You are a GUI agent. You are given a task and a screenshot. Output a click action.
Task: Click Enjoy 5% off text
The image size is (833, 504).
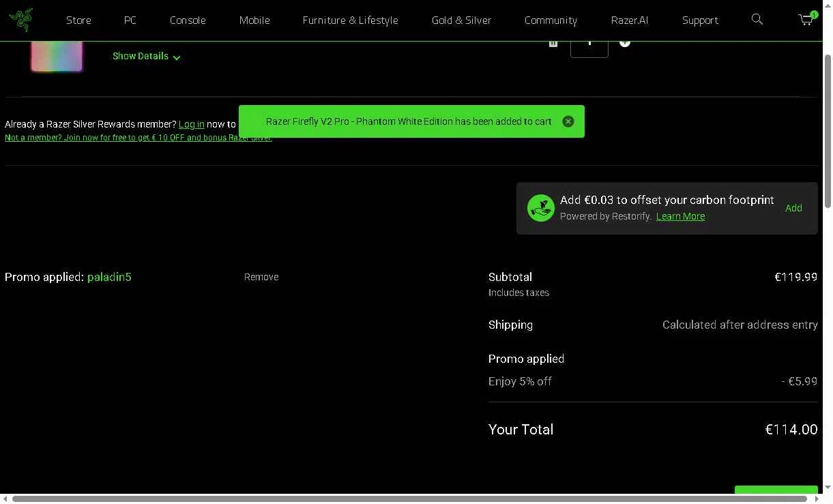(520, 381)
